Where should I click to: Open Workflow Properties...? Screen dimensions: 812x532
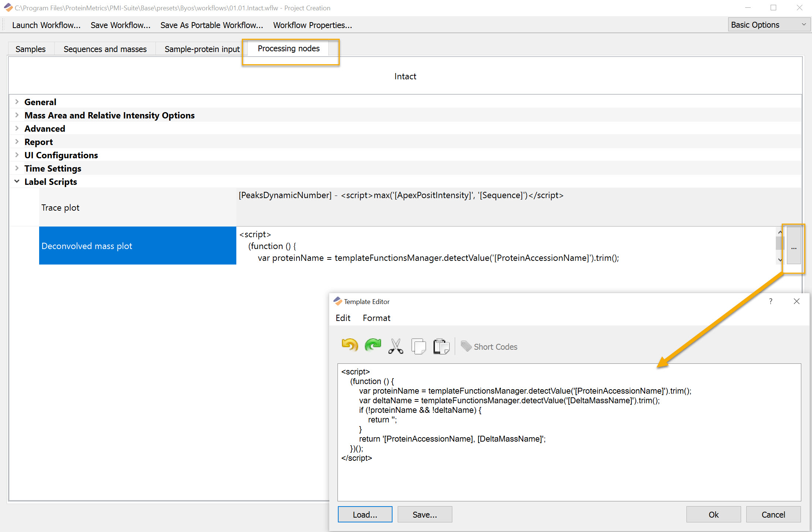(x=312, y=25)
